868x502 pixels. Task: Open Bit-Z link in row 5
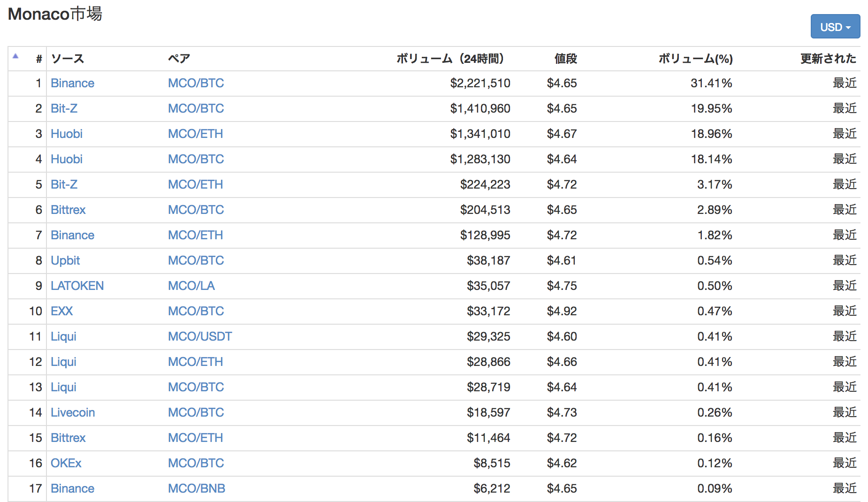64,184
